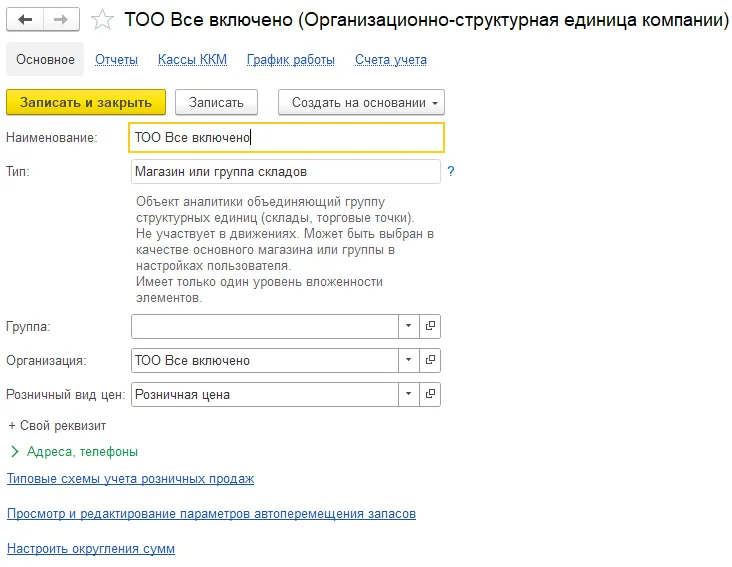
Task: Open the Настроить округления сумм link
Action: click(x=91, y=548)
